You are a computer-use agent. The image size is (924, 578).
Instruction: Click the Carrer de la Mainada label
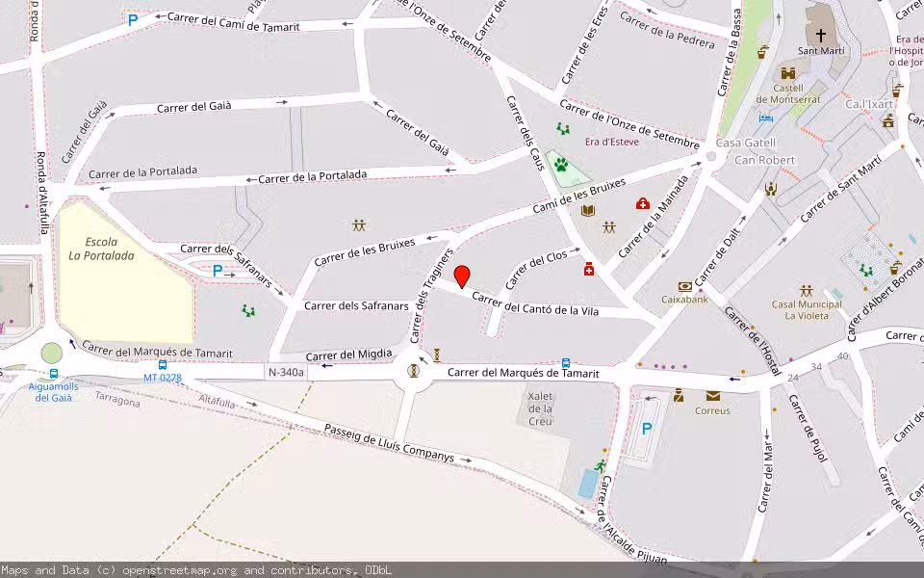point(653,217)
